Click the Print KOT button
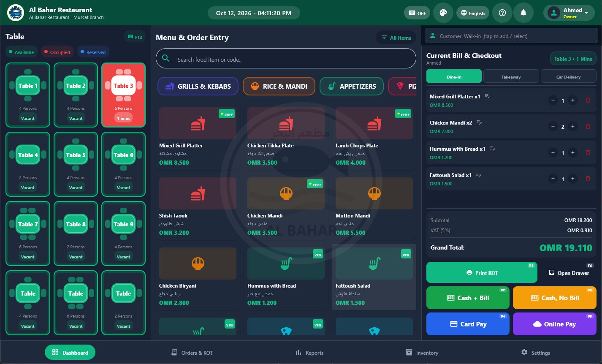 tap(482, 273)
